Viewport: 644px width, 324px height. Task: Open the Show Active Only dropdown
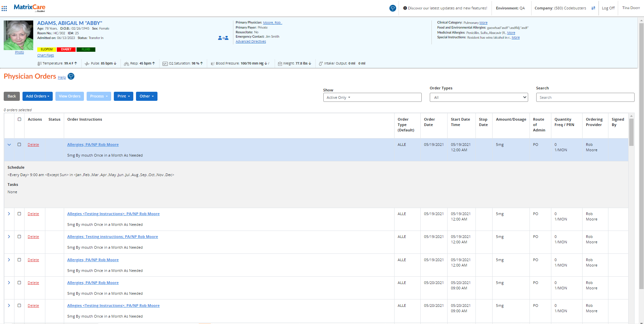pyautogui.click(x=372, y=97)
